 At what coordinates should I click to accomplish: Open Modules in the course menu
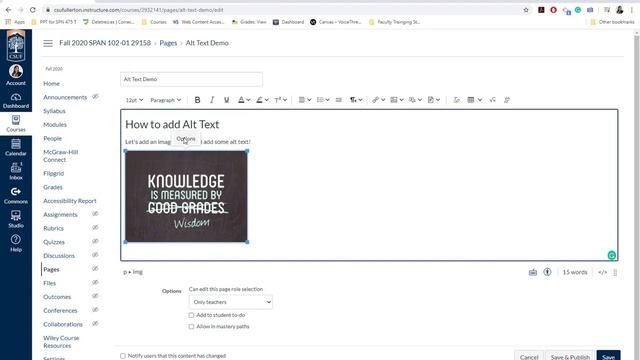tap(55, 124)
